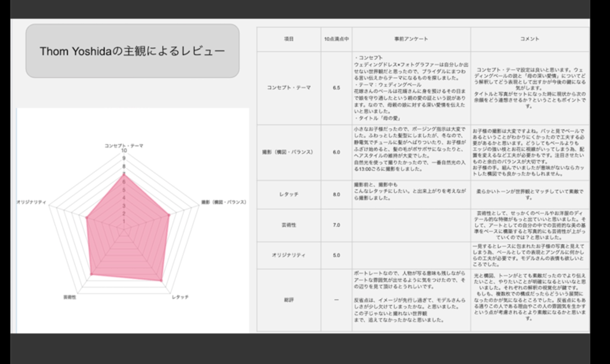Viewport: 610px width, 364px height.
Task: Select the '10点満点中' table header
Action: tap(336, 39)
